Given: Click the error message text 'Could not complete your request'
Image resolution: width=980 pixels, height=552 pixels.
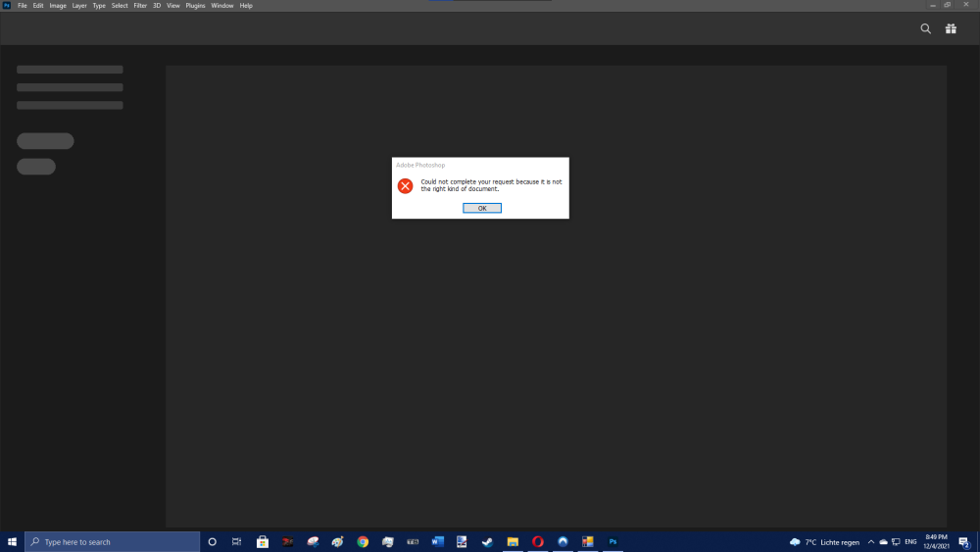Looking at the screenshot, I should (467, 182).
